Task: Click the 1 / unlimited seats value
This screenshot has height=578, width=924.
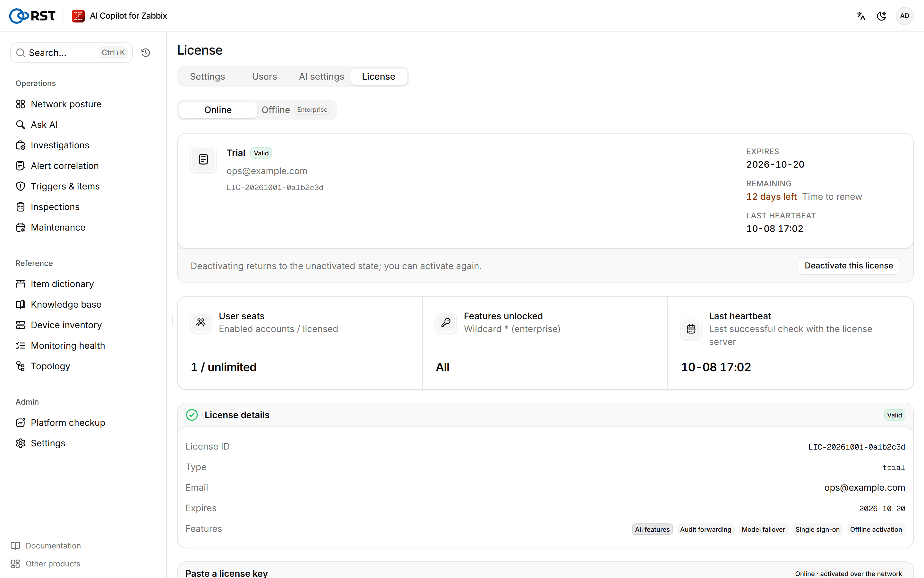Action: point(224,367)
